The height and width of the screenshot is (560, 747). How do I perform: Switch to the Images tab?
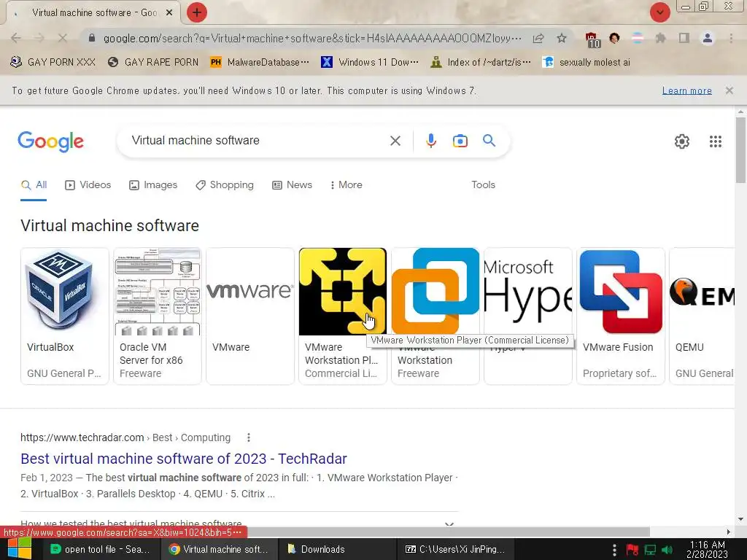click(x=153, y=185)
